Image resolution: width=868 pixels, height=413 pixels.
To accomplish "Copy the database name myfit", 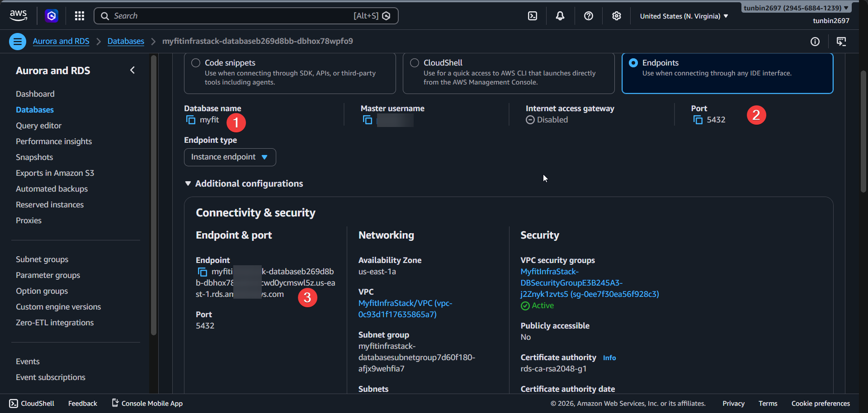I will pos(190,120).
